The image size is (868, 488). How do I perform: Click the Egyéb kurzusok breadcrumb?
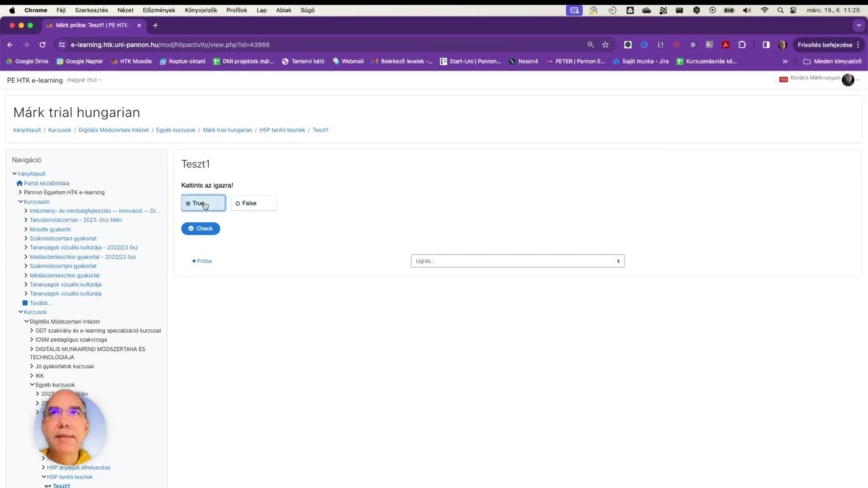click(x=176, y=130)
